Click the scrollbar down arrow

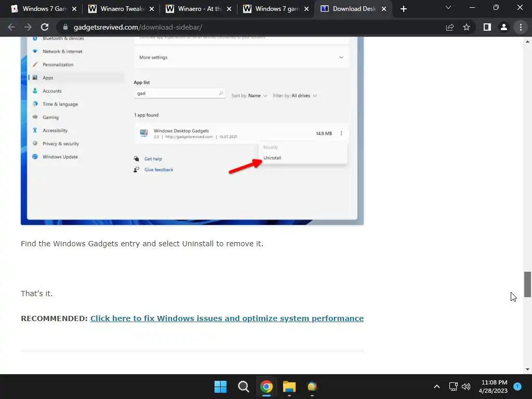click(527, 369)
